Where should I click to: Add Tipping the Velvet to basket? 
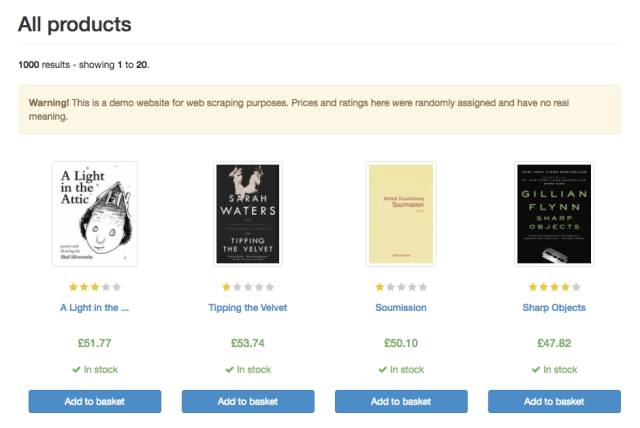click(x=248, y=401)
